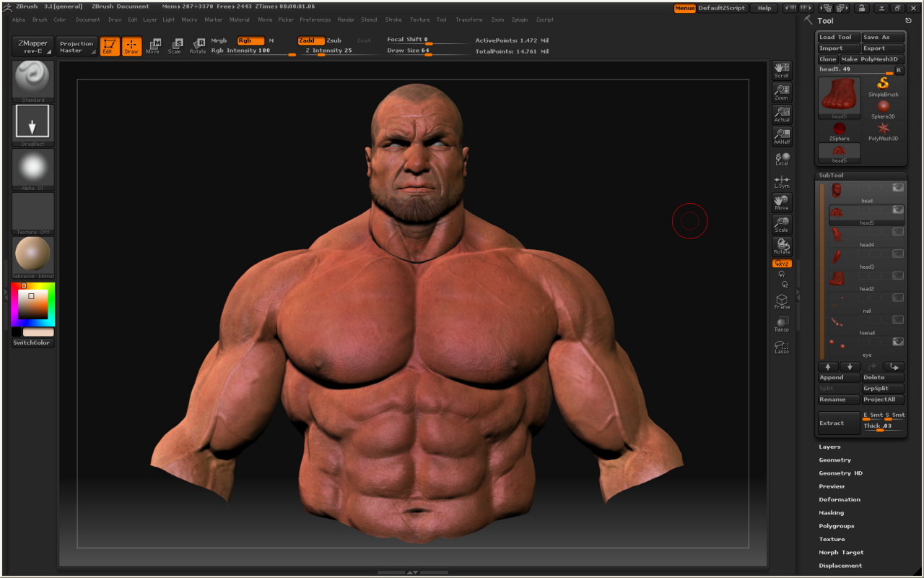The image size is (924, 578).
Task: Open the Preferences menu
Action: pos(315,20)
